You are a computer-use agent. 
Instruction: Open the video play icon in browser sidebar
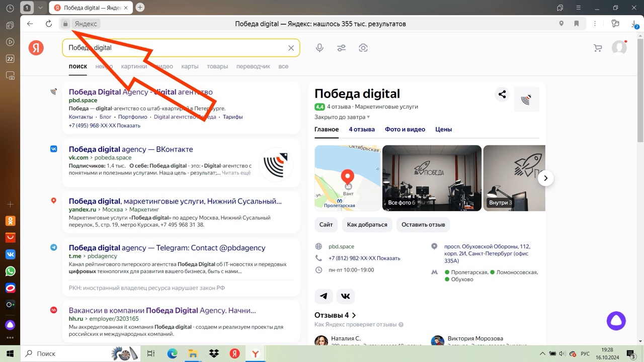coord(10,42)
